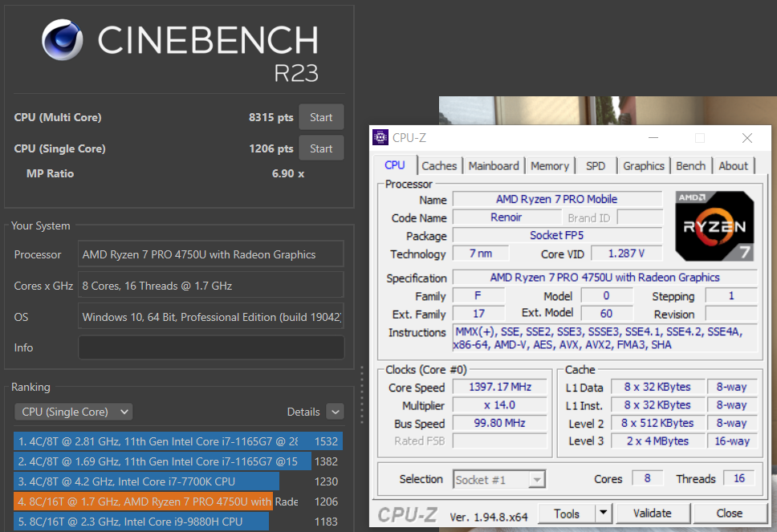
Task: Click the Threads count value 16
Action: (x=738, y=478)
